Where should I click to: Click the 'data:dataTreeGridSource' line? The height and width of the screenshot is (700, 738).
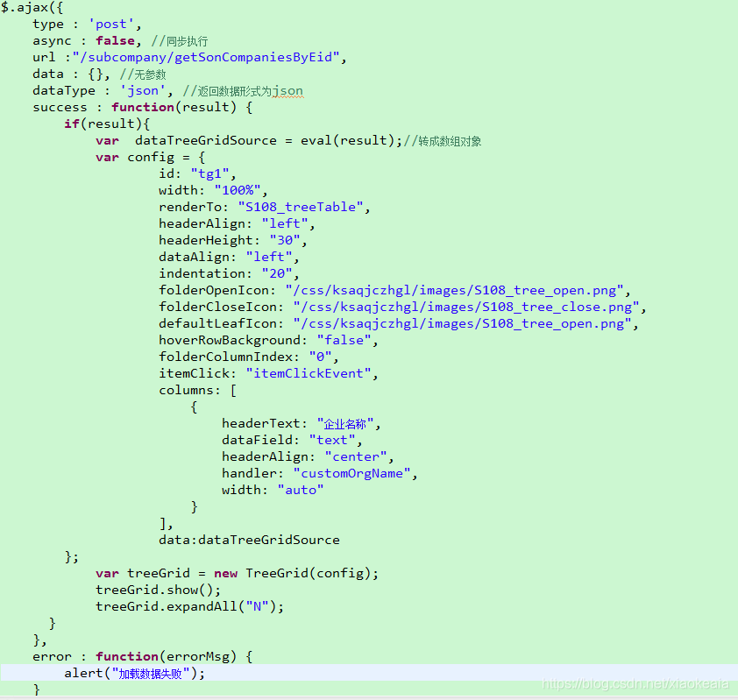[x=249, y=540]
